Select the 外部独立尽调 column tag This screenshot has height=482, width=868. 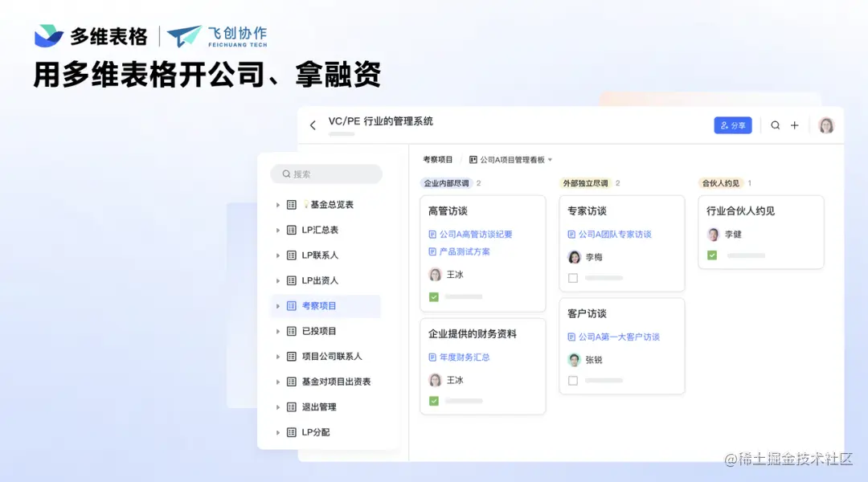pos(586,183)
